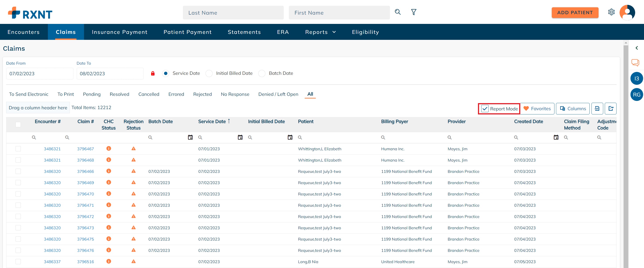Click the Encounter # filter search icon
The height and width of the screenshot is (268, 644).
34,137
